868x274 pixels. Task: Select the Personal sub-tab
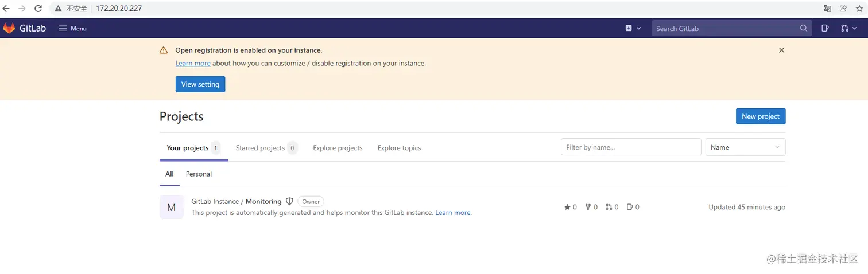(x=199, y=174)
